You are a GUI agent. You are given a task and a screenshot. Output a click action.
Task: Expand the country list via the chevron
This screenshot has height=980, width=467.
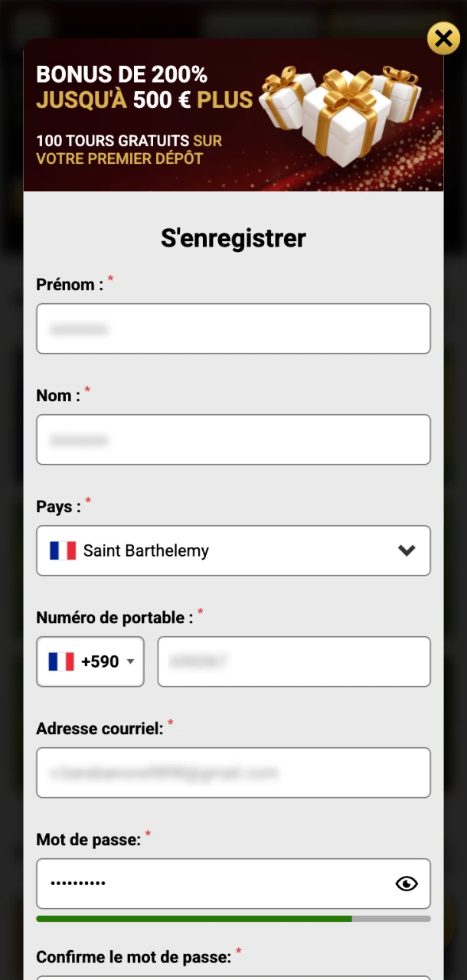pos(407,550)
